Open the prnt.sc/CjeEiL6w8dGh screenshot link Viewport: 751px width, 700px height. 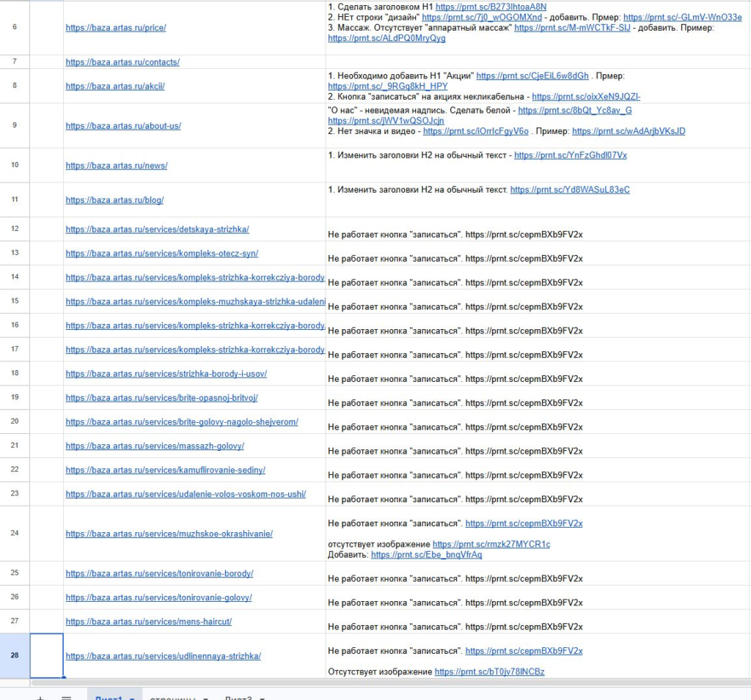(x=532, y=75)
